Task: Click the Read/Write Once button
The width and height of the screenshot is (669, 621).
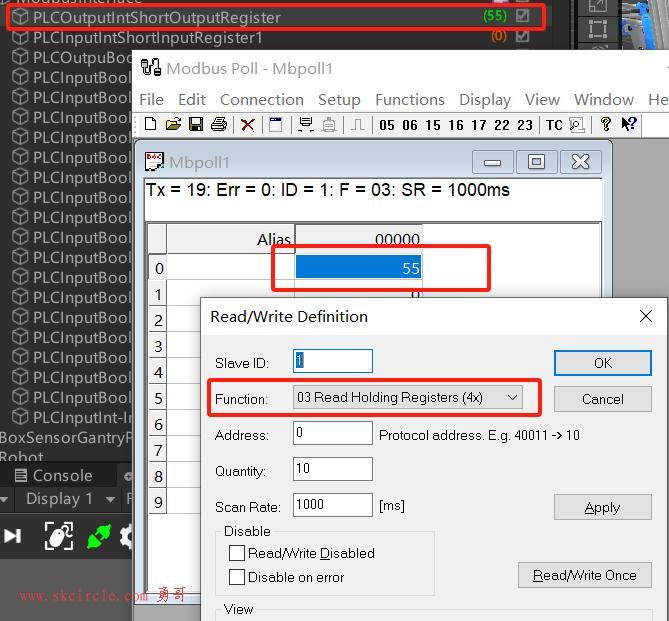Action: coord(585,575)
